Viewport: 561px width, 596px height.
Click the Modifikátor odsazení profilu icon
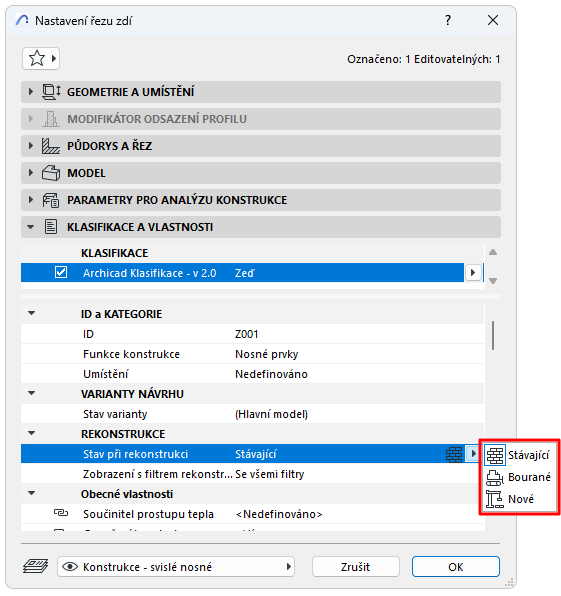pos(51,119)
